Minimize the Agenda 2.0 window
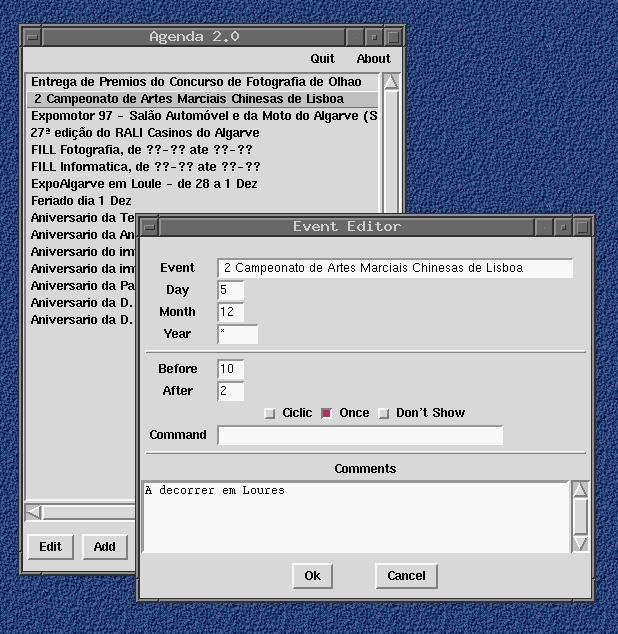 [x=374, y=37]
